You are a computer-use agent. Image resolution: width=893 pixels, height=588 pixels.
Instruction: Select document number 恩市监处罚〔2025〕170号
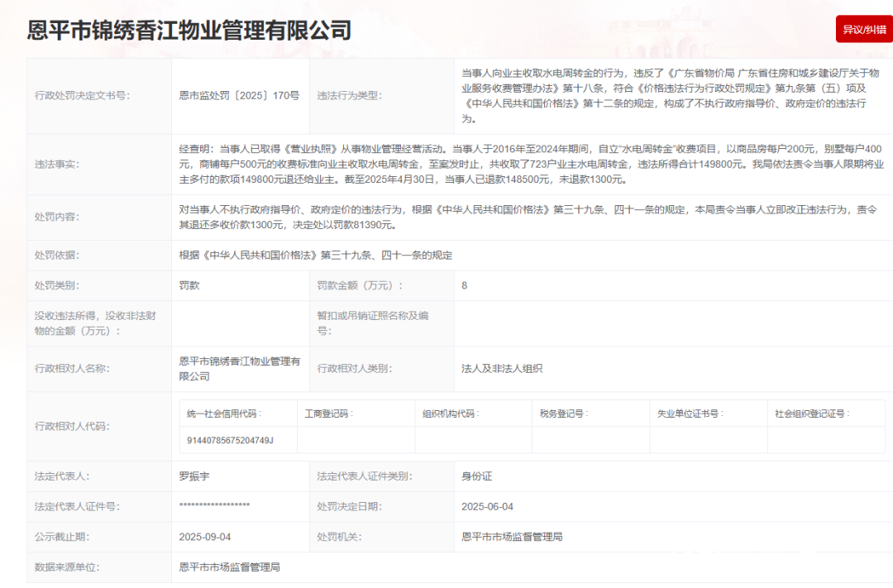pyautogui.click(x=239, y=96)
